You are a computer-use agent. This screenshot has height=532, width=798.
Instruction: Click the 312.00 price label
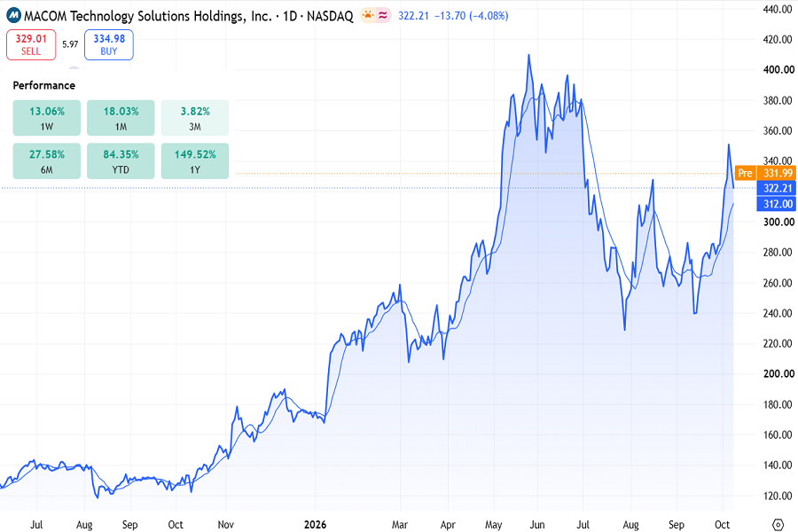tap(777, 204)
